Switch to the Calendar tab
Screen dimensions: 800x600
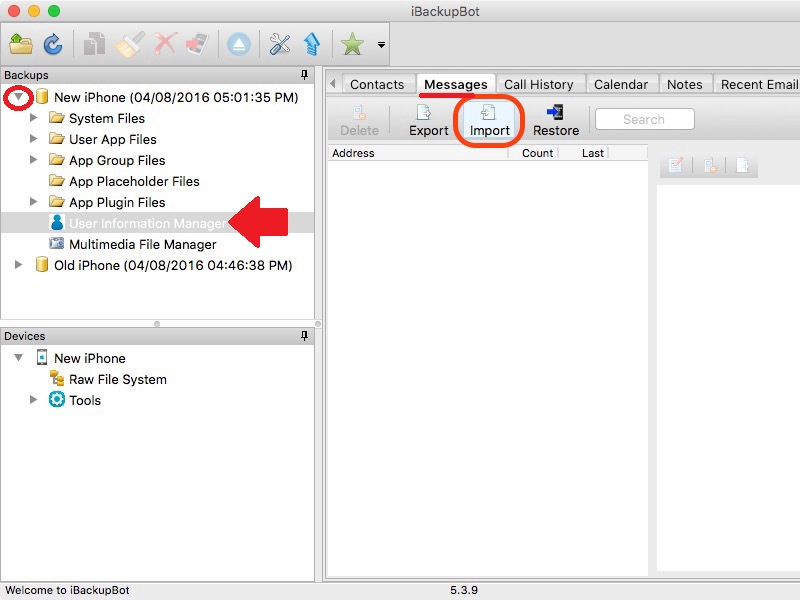[621, 84]
